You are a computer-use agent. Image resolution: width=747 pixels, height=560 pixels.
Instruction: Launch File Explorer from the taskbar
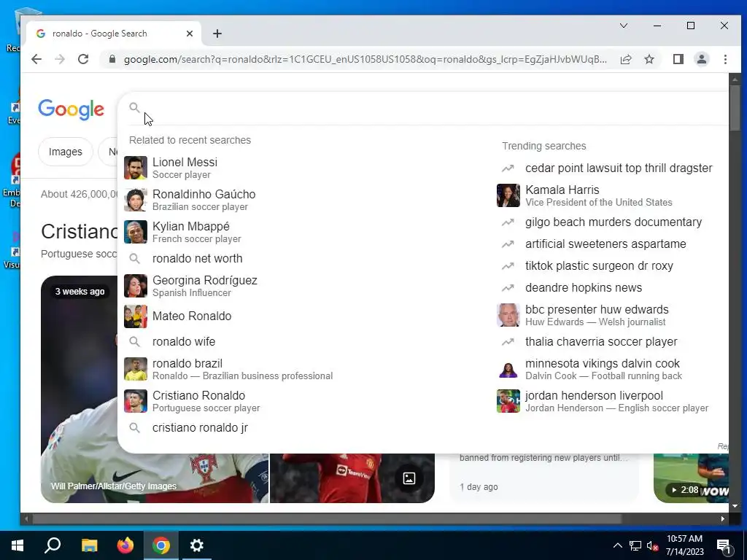pos(89,545)
